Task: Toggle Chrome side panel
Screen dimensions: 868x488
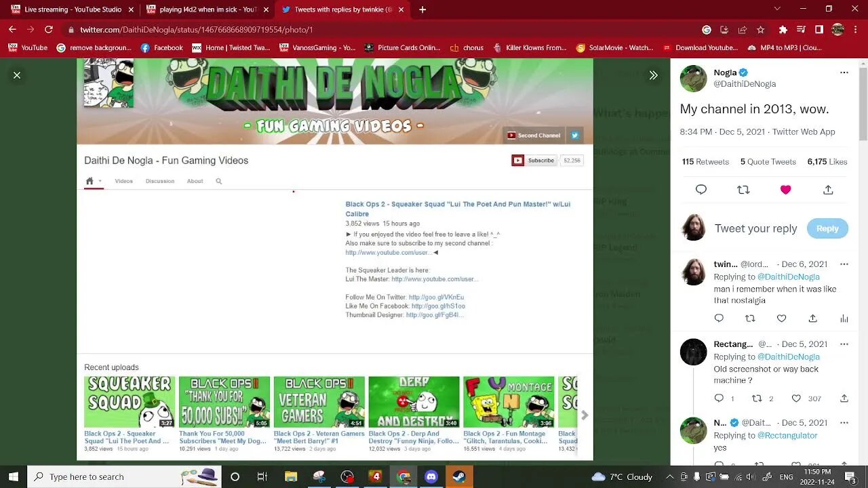Action: [819, 30]
